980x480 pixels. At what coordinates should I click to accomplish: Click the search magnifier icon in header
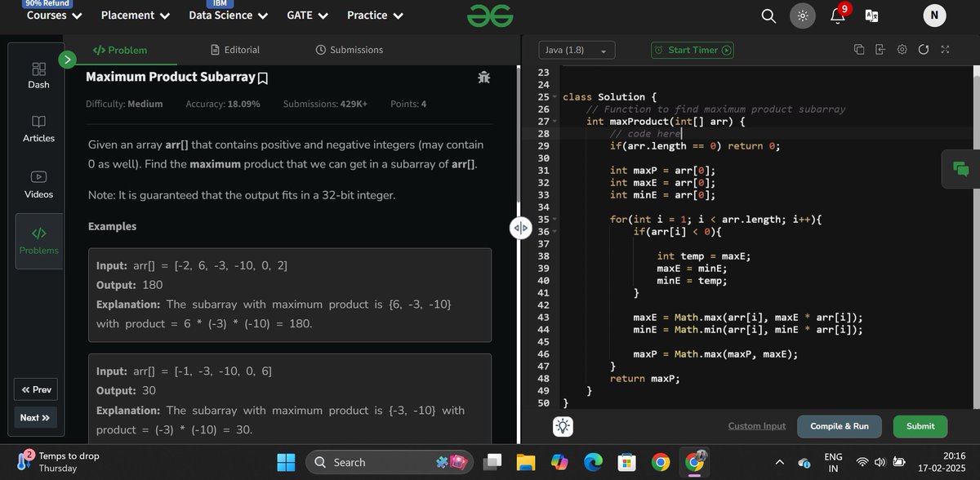coord(768,16)
